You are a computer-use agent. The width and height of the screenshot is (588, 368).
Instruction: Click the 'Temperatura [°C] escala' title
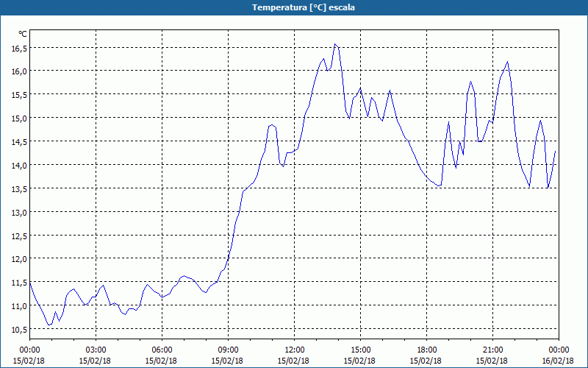pyautogui.click(x=304, y=7)
